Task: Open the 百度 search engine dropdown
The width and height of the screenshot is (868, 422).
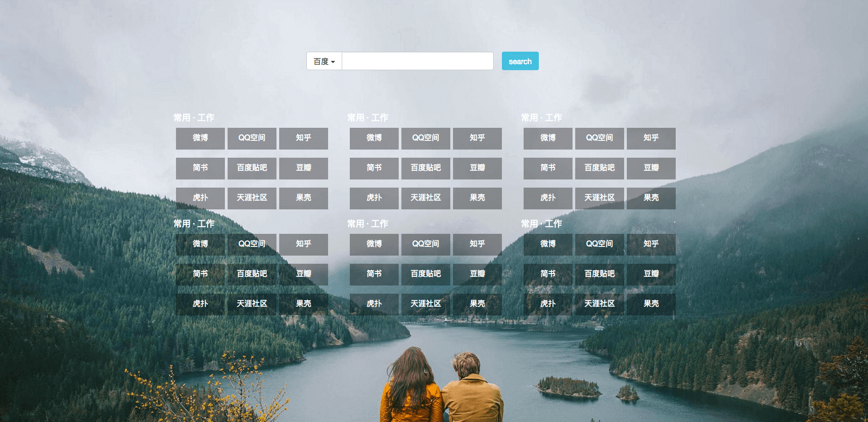Action: point(324,61)
